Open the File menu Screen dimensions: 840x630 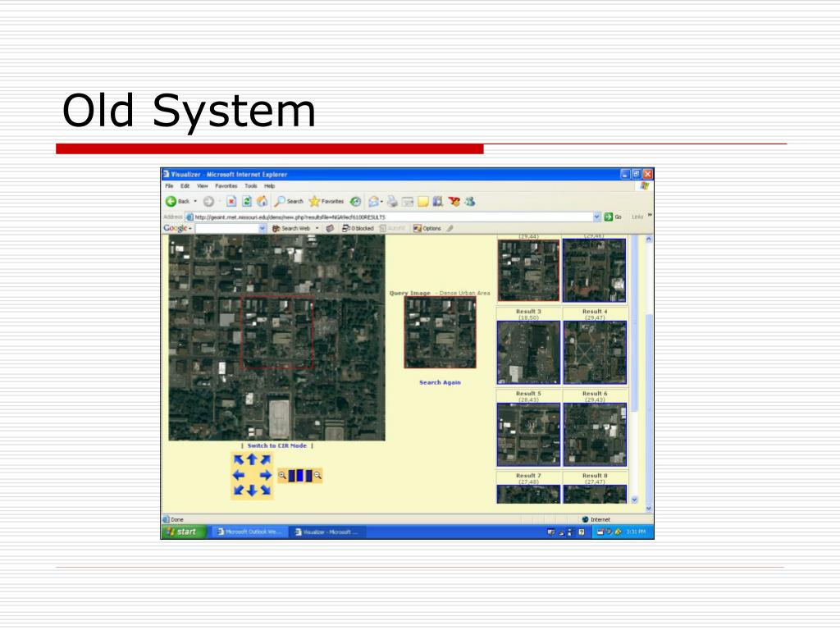169,186
